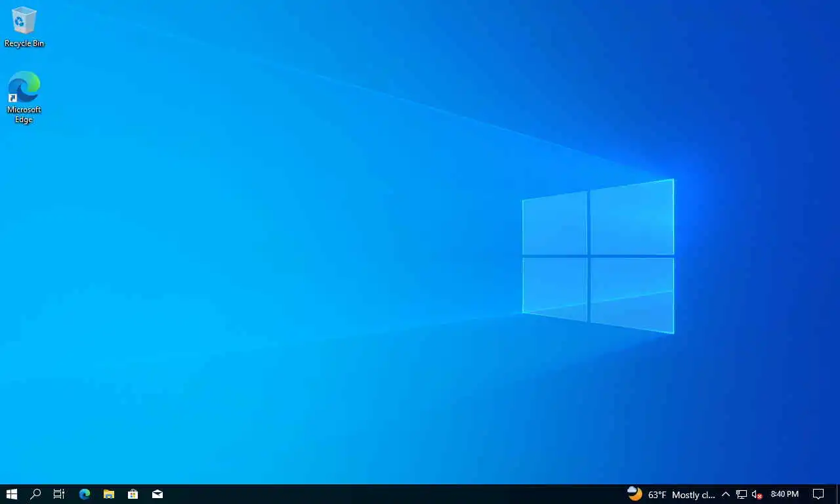Viewport: 840px width, 504px height.
Task: Click the Show desktop strip at taskbar end
Action: pyautogui.click(x=838, y=494)
